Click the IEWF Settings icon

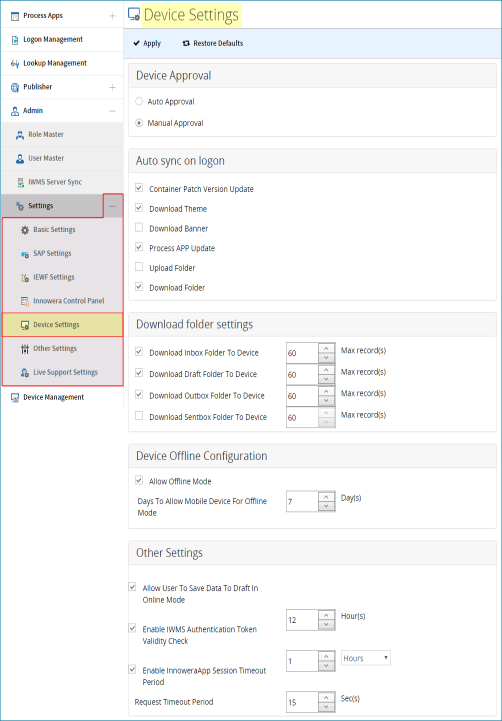click(x=25, y=278)
